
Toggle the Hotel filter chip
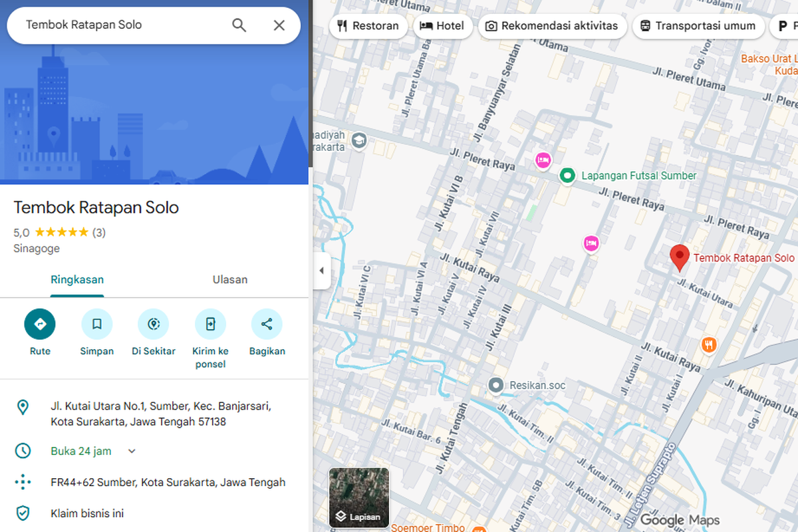443,26
